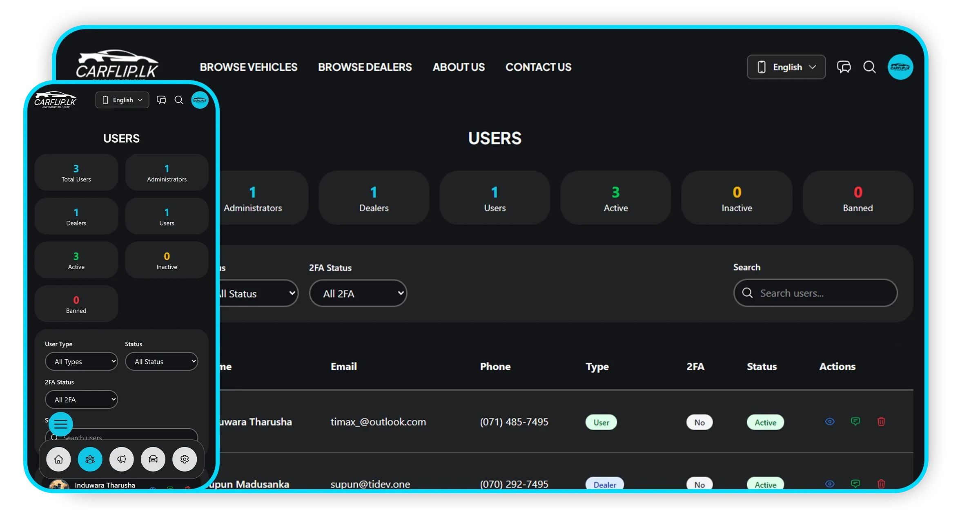Open the Contact Us menu item
Screen dimensions: 980x519
pyautogui.click(x=538, y=67)
